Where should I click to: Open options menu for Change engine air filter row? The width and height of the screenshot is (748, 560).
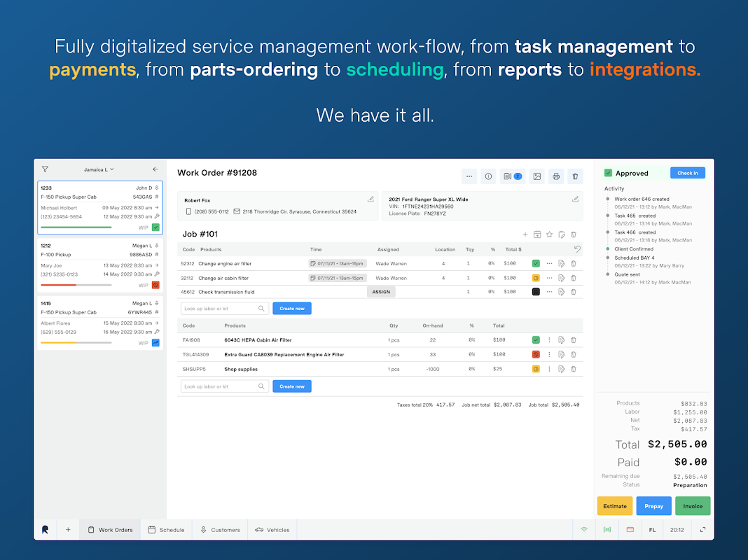click(550, 264)
